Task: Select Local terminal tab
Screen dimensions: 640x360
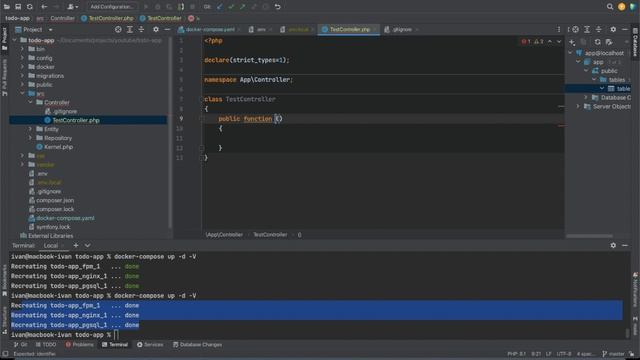Action: pyautogui.click(x=51, y=246)
